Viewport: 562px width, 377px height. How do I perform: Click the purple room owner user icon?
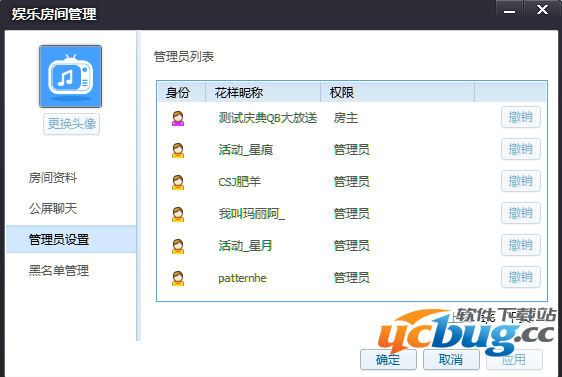click(178, 118)
